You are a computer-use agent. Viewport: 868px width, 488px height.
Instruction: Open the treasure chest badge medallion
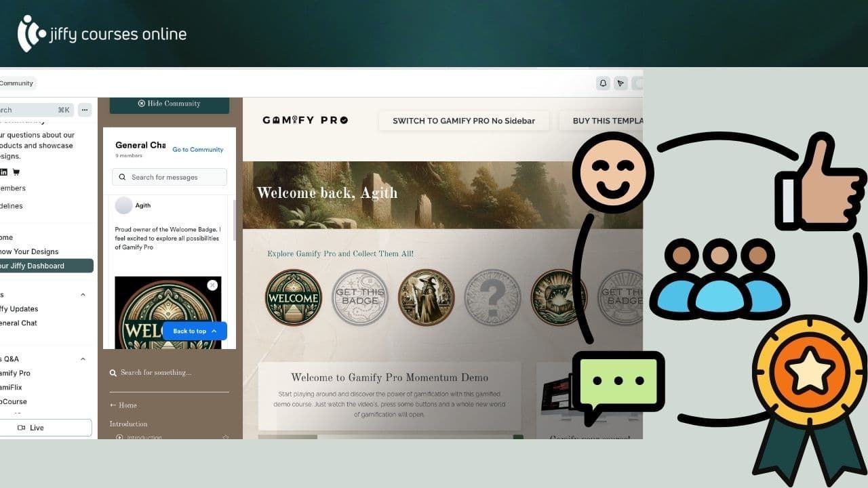559,298
